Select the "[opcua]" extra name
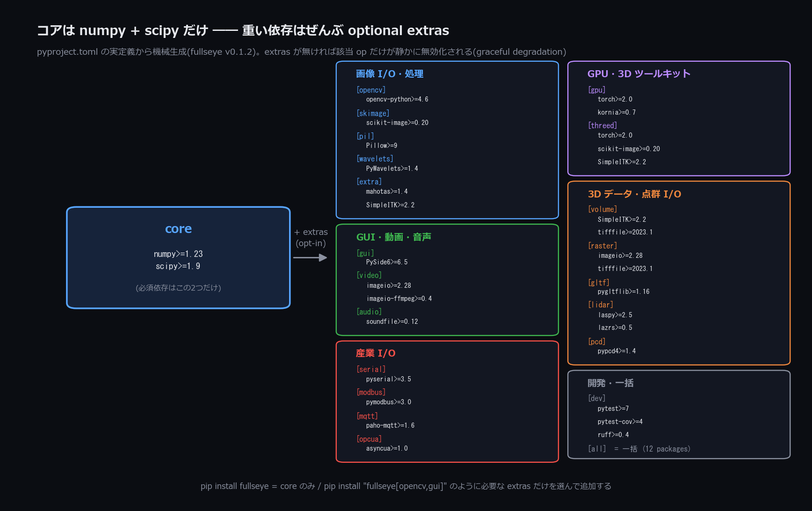 tap(369, 439)
